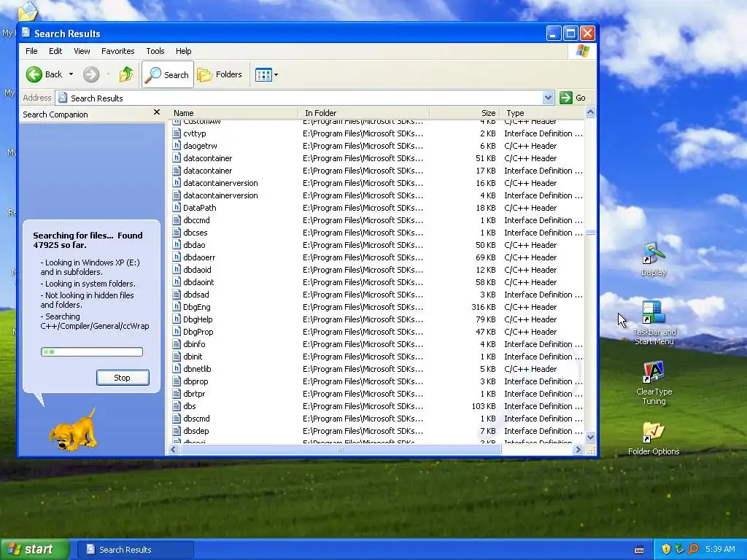Image resolution: width=747 pixels, height=560 pixels.
Task: Stop the running file search
Action: (123, 378)
